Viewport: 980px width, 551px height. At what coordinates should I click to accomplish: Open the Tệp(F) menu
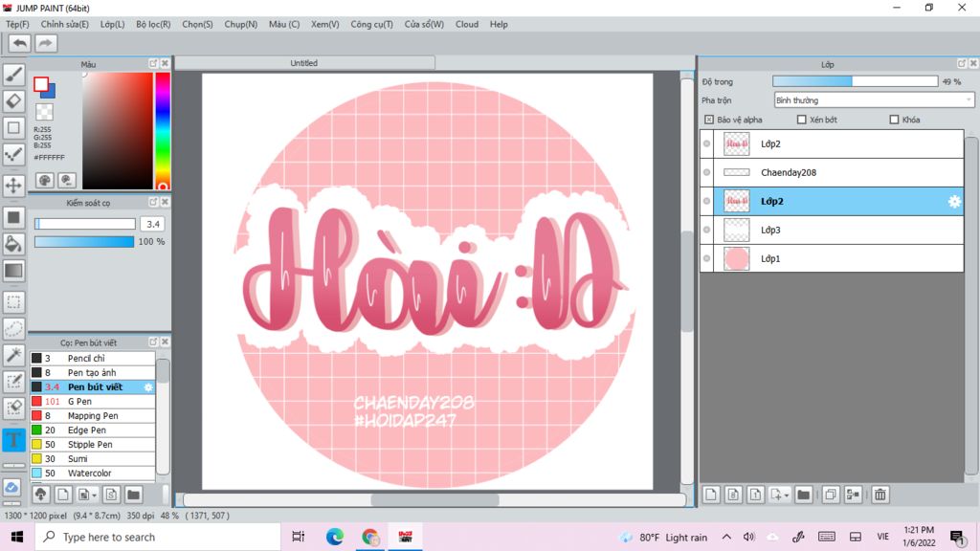tap(17, 24)
